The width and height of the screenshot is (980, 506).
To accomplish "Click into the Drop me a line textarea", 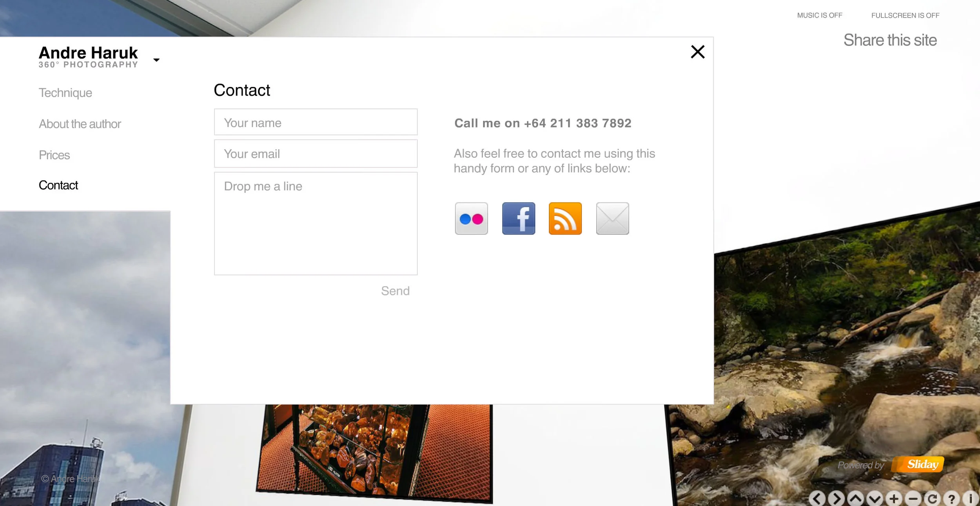I will point(316,224).
